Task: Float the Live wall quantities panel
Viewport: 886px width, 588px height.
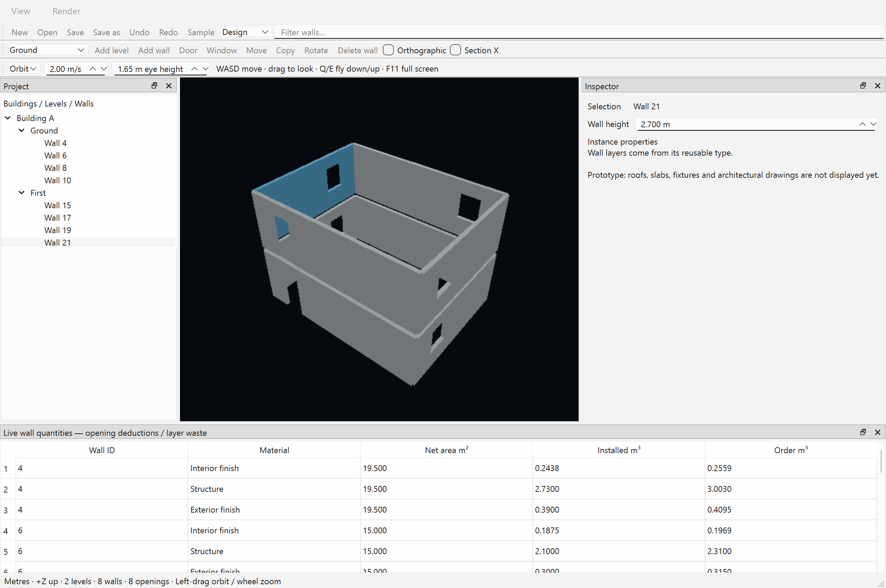Action: (x=863, y=432)
